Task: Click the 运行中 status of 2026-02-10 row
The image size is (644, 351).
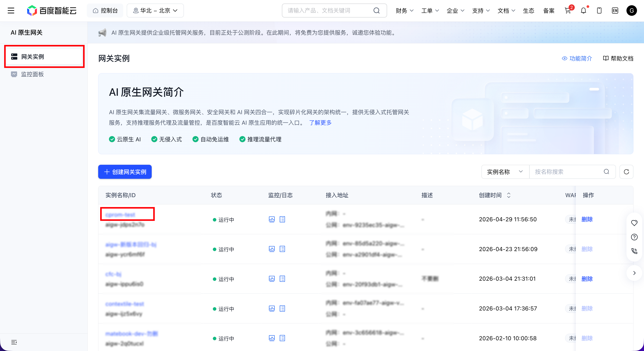Action: (224, 339)
